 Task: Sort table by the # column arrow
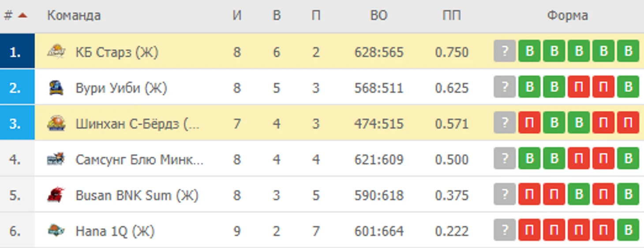[x=22, y=16]
